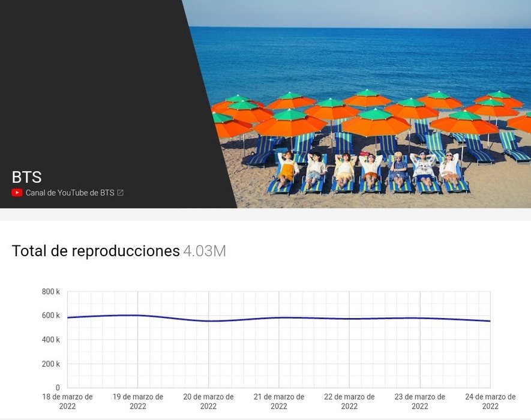Click the 4.03M total views value
The image size is (531, 420).
click(x=205, y=251)
